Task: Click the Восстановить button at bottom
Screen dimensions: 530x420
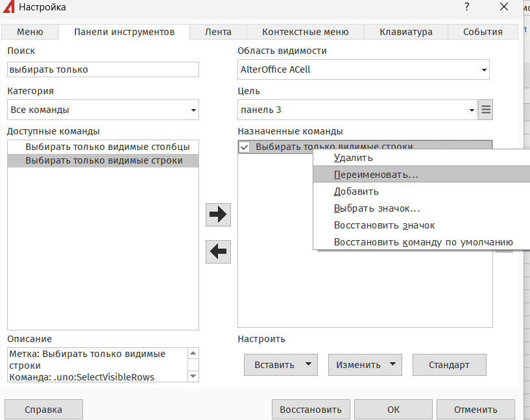Action: click(310, 410)
